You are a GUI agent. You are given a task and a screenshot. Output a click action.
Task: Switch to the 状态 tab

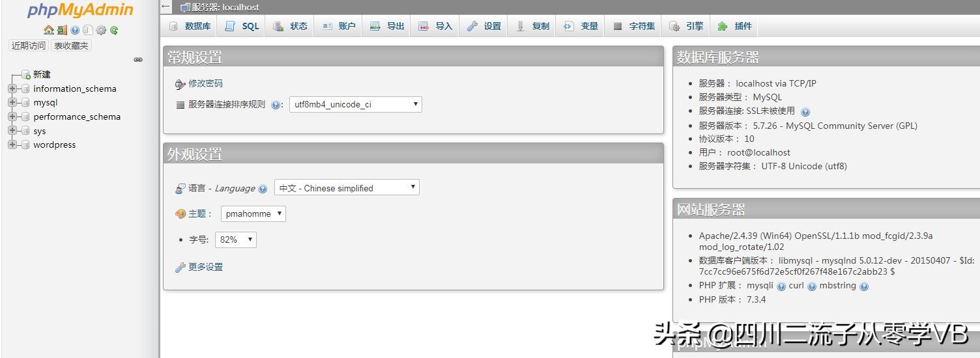tap(290, 26)
